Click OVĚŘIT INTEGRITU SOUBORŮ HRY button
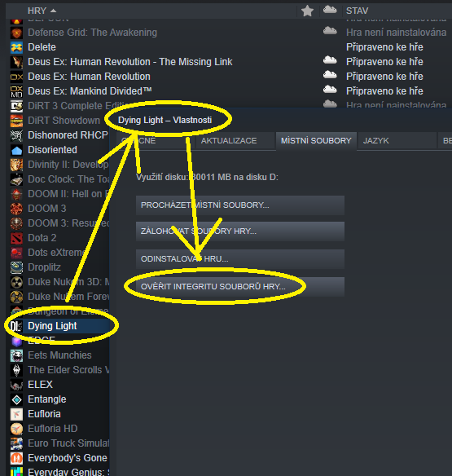 coord(240,287)
